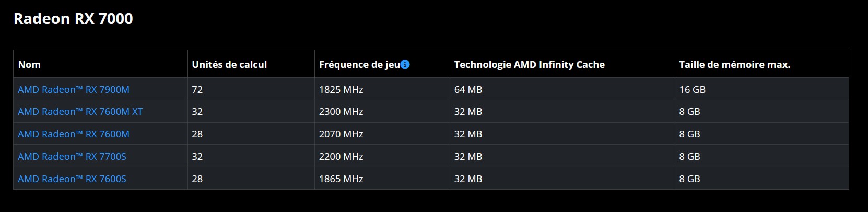Click the Fréquence de jeu header text

coord(359,64)
